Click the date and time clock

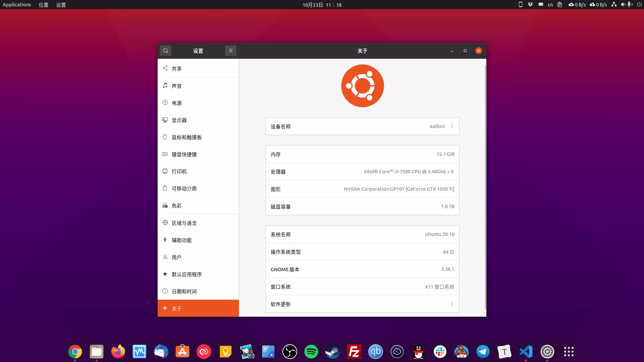point(322,5)
